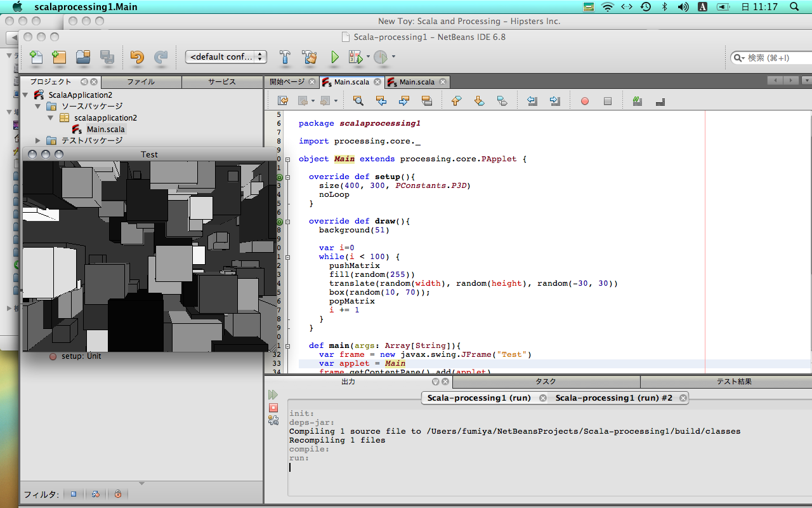Toggle highlight search in editor toolbar

tap(426, 101)
